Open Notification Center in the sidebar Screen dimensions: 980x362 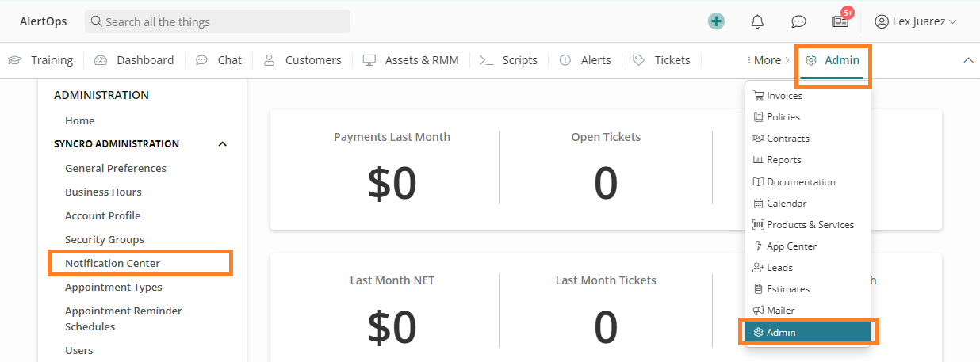[x=113, y=263]
